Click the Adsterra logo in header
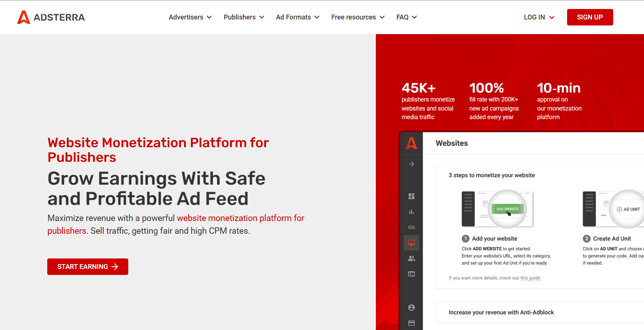Screen dimensions: 644x330 (x=51, y=17)
